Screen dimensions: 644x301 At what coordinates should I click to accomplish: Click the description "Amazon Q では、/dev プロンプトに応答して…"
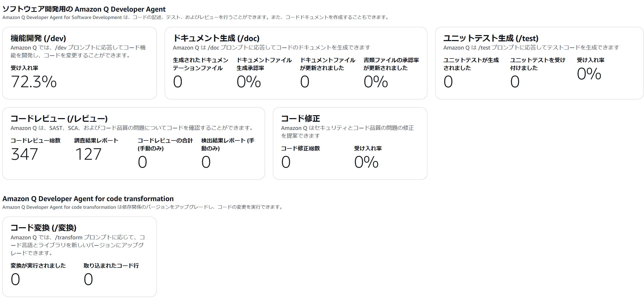tap(78, 51)
